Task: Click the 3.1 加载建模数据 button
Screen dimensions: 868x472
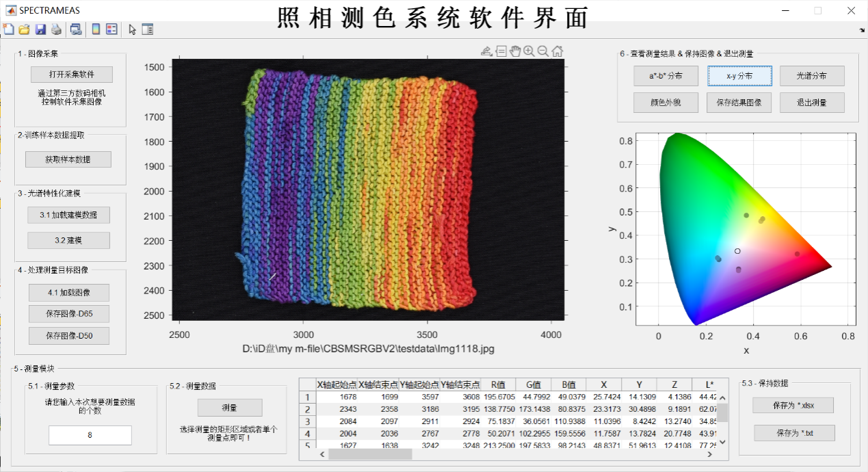Action: click(x=68, y=215)
